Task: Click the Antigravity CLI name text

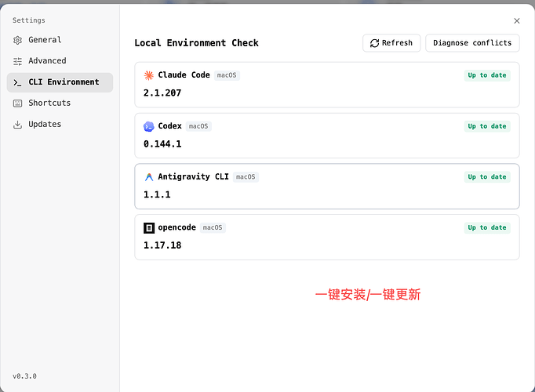Action: click(193, 176)
